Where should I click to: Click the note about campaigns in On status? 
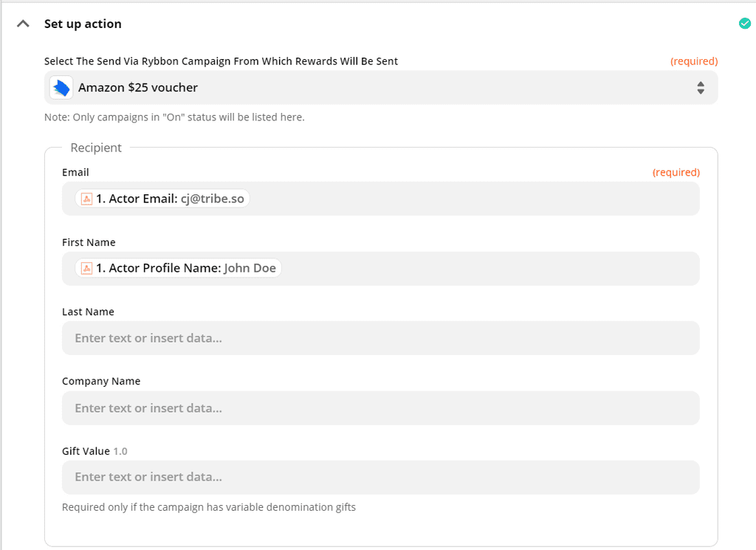point(174,117)
